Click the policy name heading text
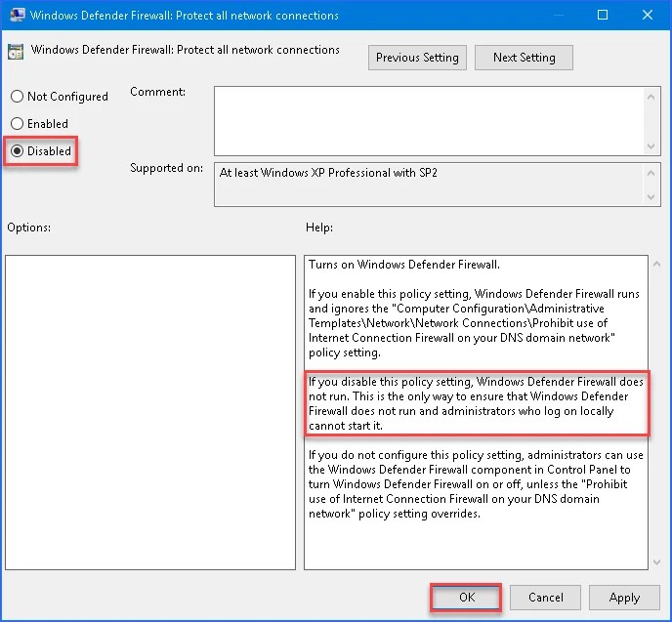 [x=186, y=50]
